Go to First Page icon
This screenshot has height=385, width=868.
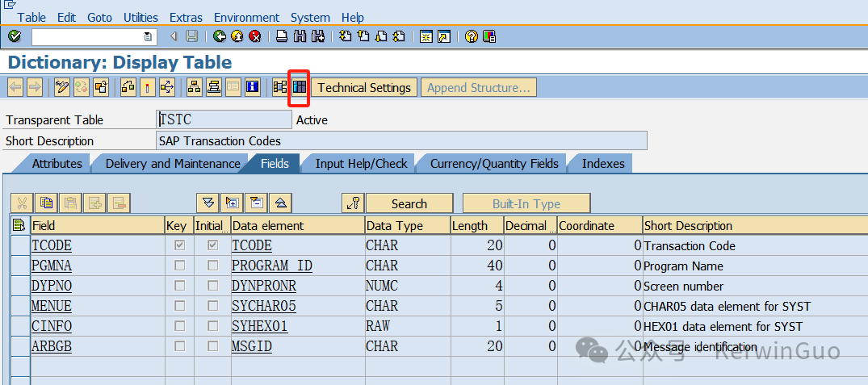346,37
